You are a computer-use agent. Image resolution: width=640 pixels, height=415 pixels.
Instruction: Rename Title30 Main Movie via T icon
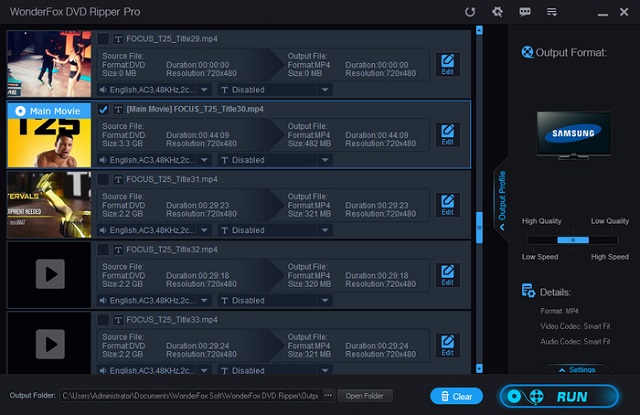point(118,109)
